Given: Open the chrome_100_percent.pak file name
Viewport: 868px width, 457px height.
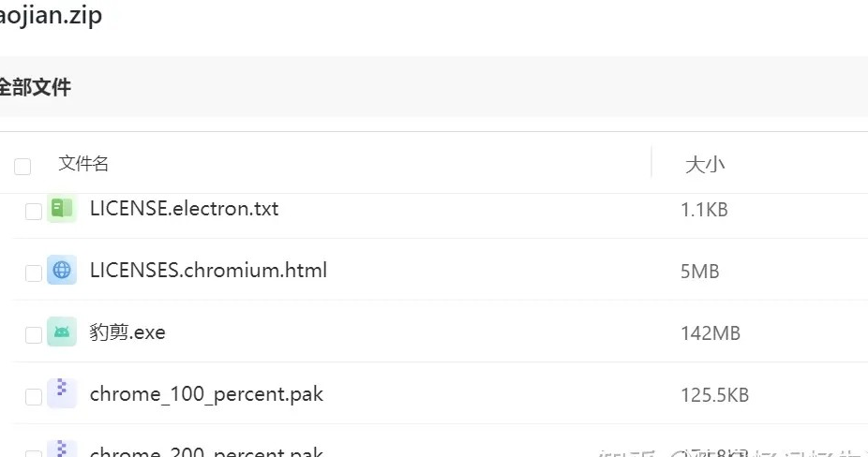Looking at the screenshot, I should [x=206, y=394].
